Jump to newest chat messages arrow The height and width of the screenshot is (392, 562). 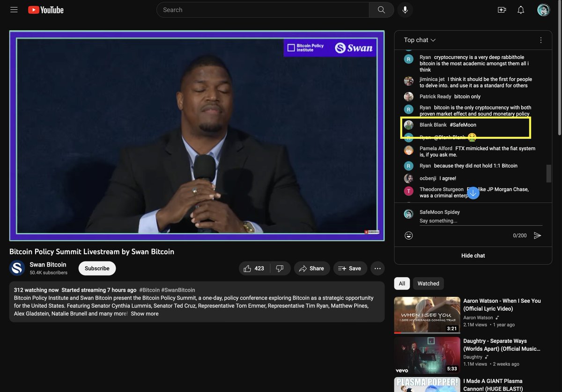[x=473, y=193]
